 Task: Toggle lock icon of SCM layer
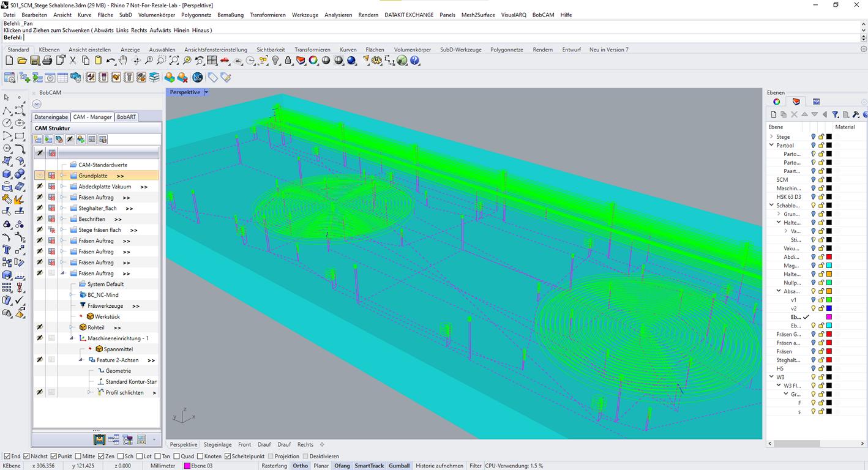[821, 179]
